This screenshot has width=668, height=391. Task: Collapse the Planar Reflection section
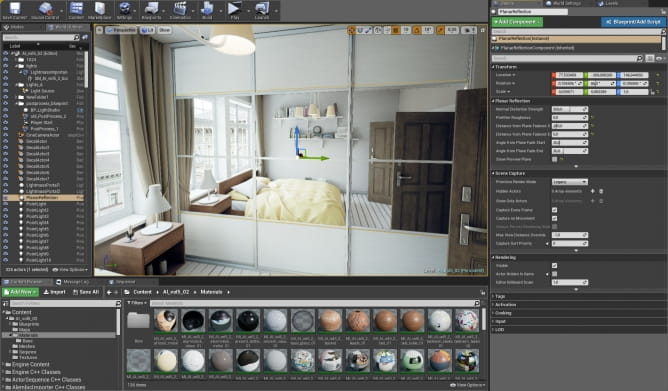493,101
